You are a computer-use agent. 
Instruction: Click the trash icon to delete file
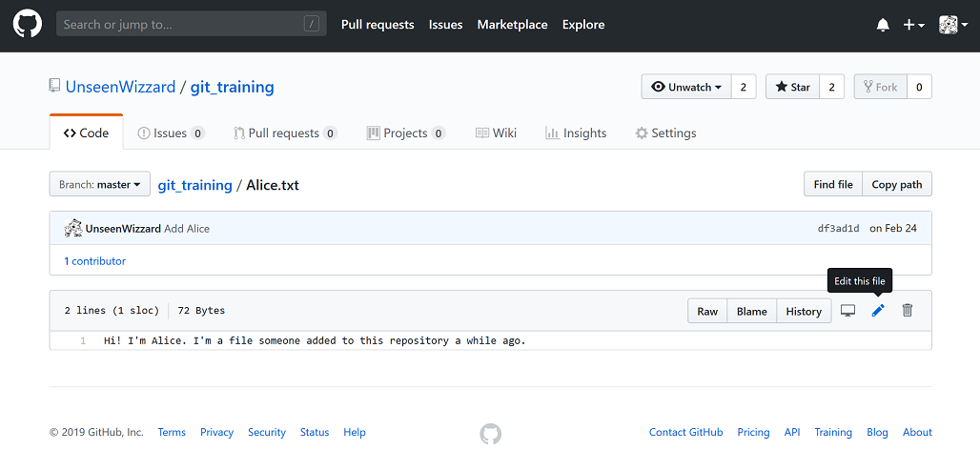[908, 311]
